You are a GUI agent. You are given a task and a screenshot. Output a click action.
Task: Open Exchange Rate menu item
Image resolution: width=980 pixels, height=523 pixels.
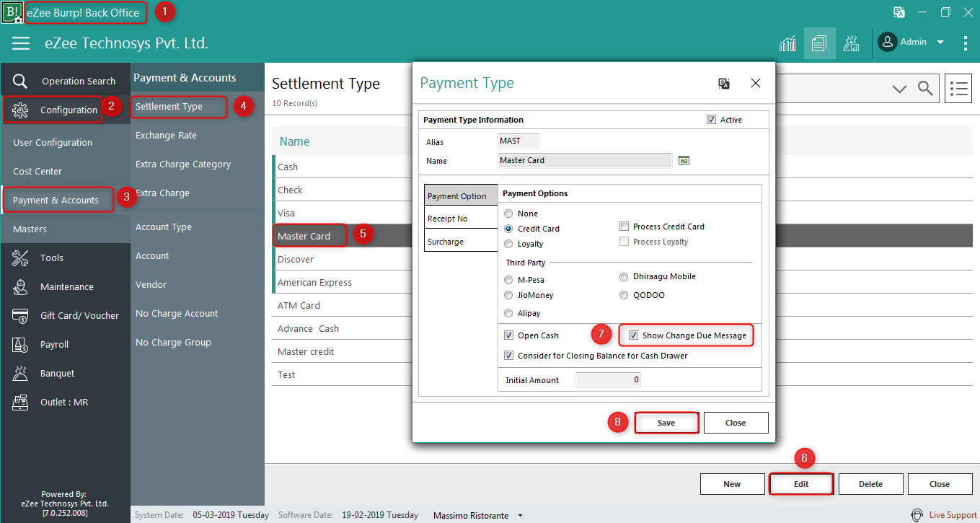coord(166,136)
